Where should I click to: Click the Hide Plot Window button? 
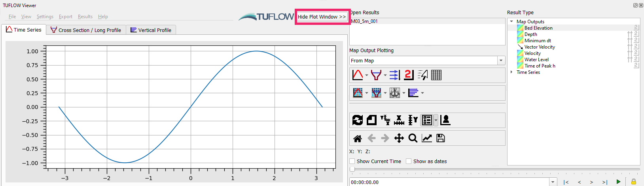322,17
